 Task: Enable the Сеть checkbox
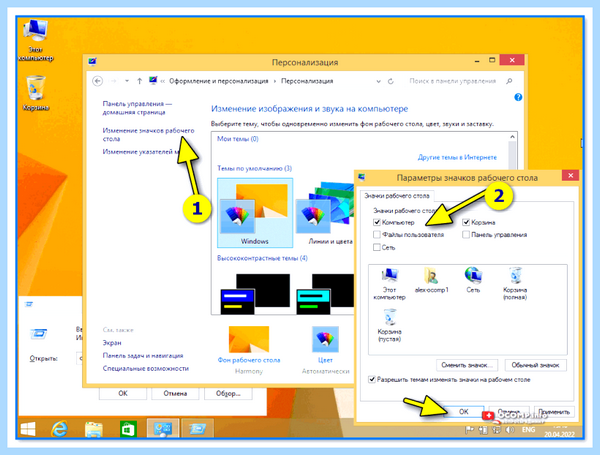click(377, 247)
